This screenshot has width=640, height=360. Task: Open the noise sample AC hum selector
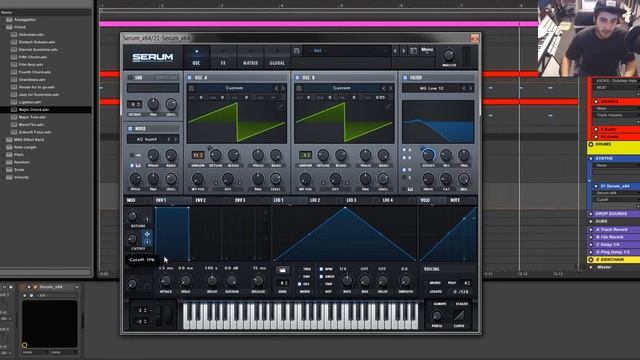[x=147, y=139]
